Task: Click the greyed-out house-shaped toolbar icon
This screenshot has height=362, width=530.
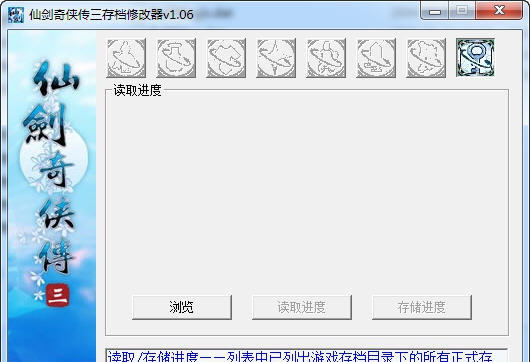Action: tap(376, 58)
